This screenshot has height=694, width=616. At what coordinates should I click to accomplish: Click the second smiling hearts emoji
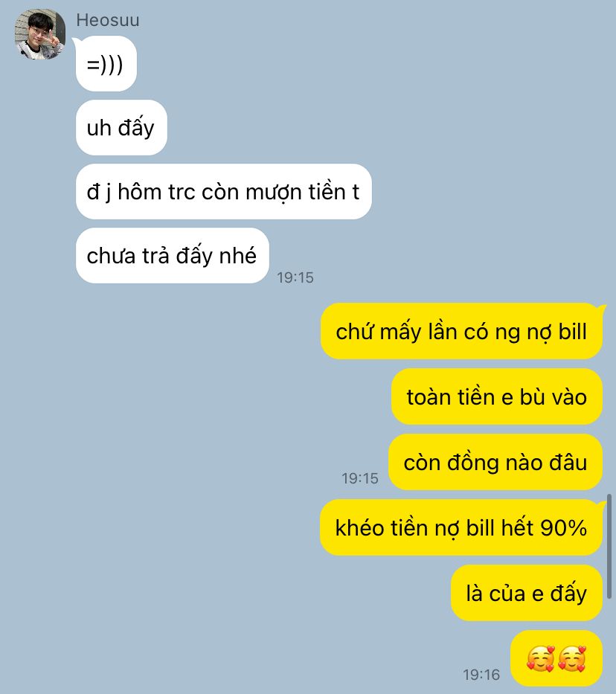tap(572, 658)
